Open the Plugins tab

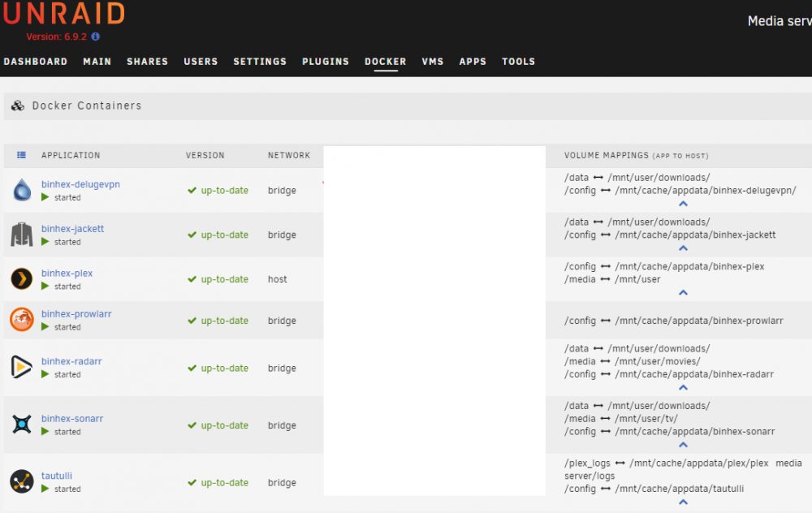[326, 62]
